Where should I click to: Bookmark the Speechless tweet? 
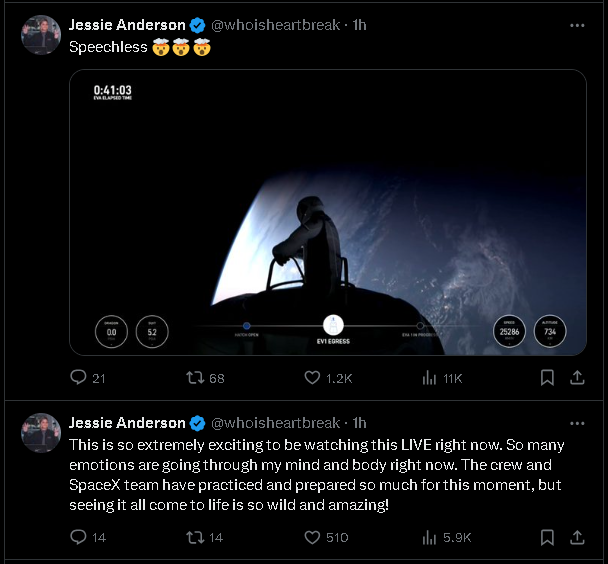(547, 377)
